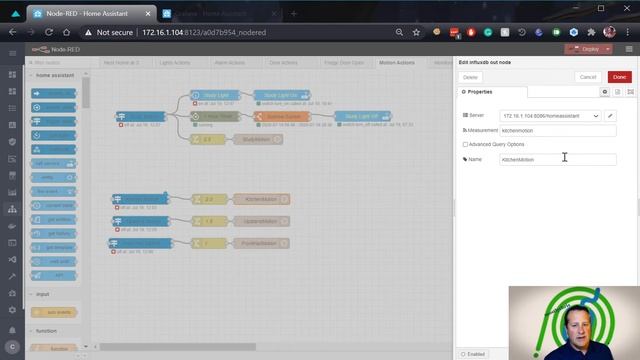Select the StudyMotion influxdb node on canvas
Image resolution: width=640 pixels, height=360 pixels.
[x=258, y=139]
